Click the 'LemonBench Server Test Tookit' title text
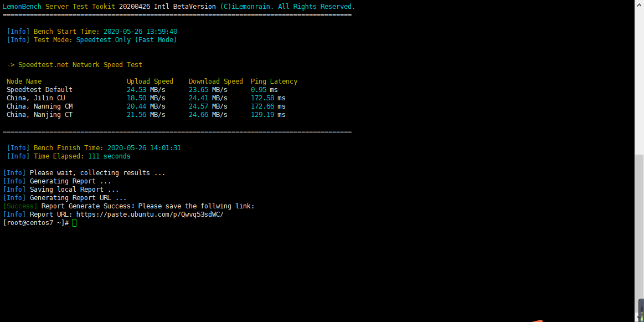 (x=59, y=7)
